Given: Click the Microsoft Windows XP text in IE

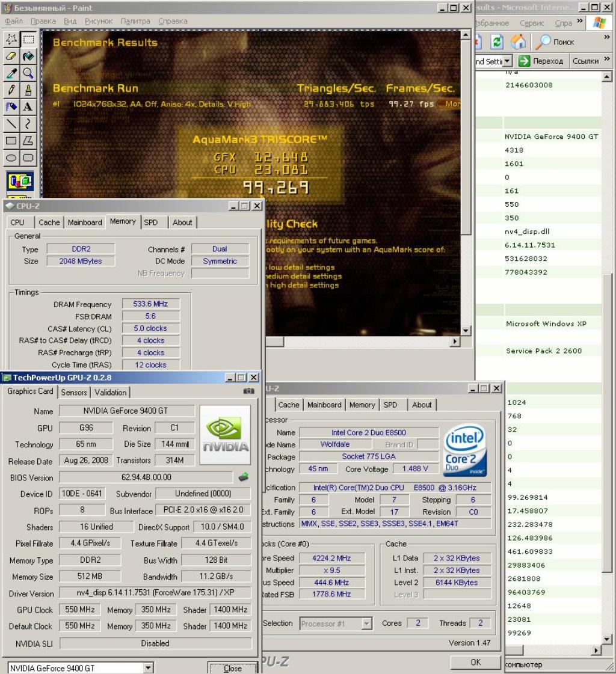Looking at the screenshot, I should click(546, 323).
